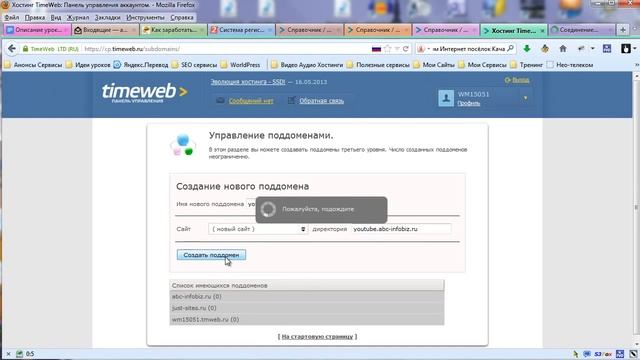Viewport: 640px width, 360px height.
Task: Open the site dropdown showing новый сайт
Action: tap(258, 229)
